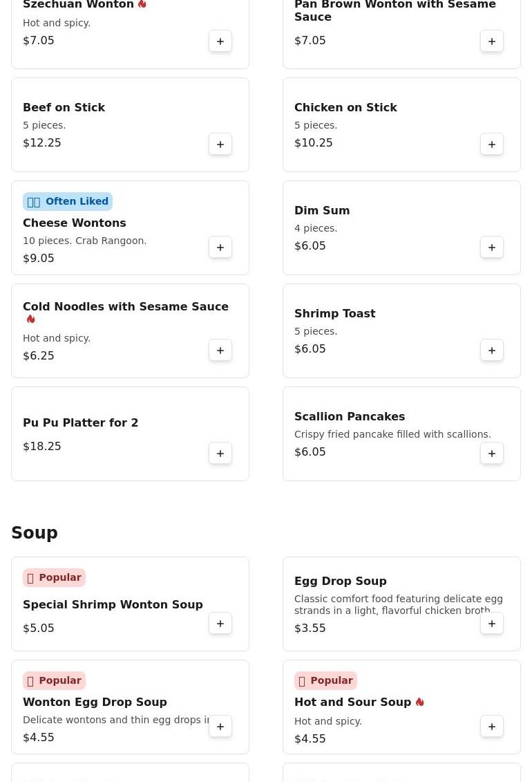
Task: Add Egg Drop Soup to cart
Action: click(492, 624)
